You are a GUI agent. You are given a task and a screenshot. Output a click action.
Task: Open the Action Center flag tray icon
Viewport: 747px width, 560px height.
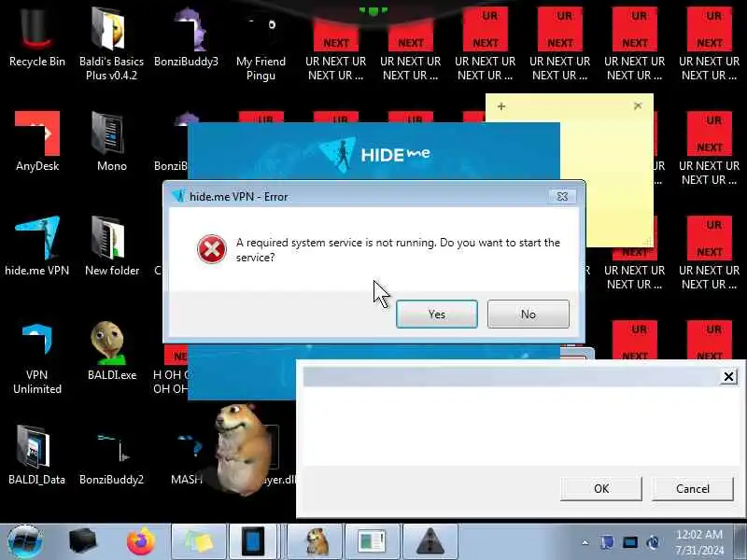click(607, 542)
